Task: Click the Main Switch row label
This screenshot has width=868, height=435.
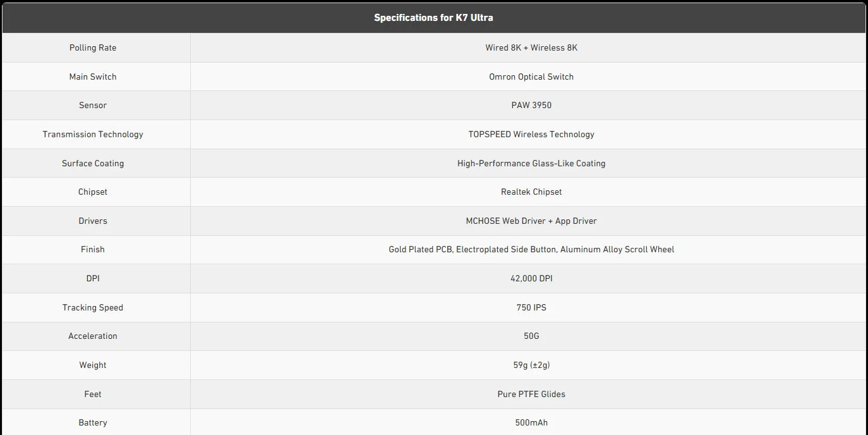Action: click(93, 77)
